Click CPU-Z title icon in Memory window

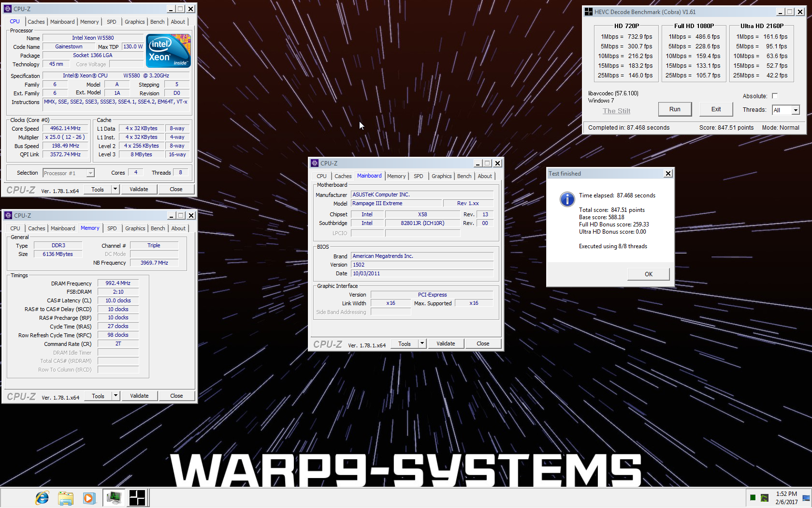[x=8, y=215]
